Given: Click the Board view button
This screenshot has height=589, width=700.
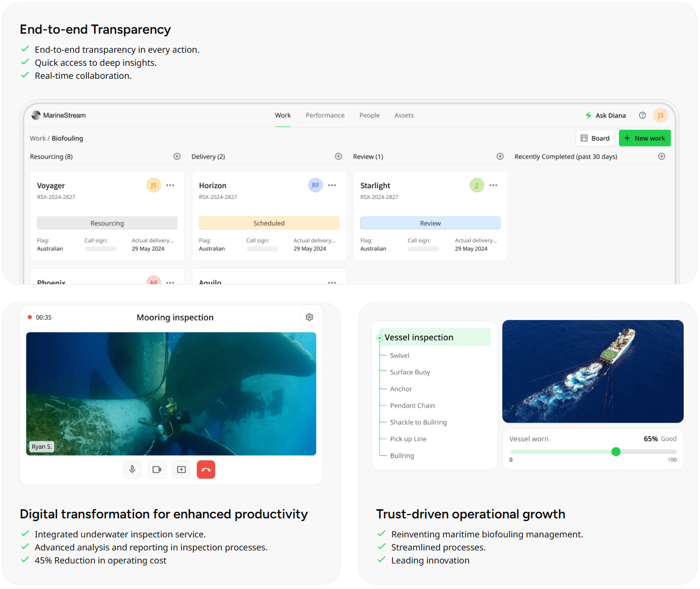Looking at the screenshot, I should (595, 138).
